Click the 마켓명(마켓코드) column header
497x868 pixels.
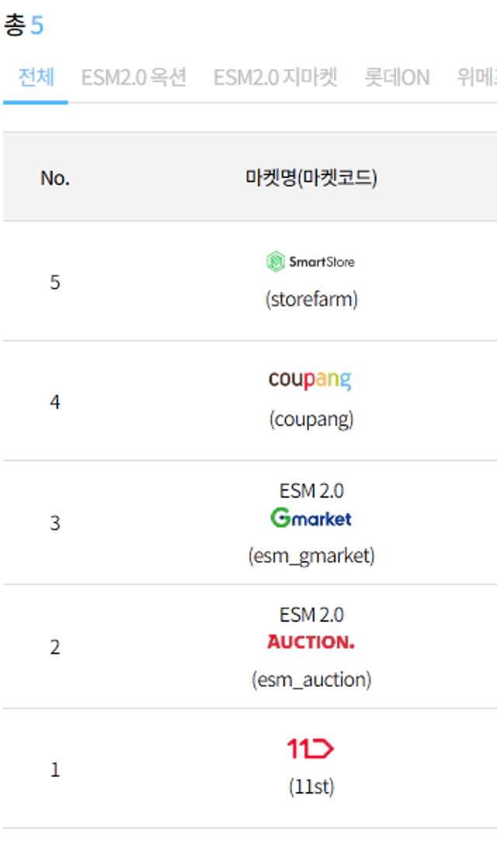(x=311, y=178)
